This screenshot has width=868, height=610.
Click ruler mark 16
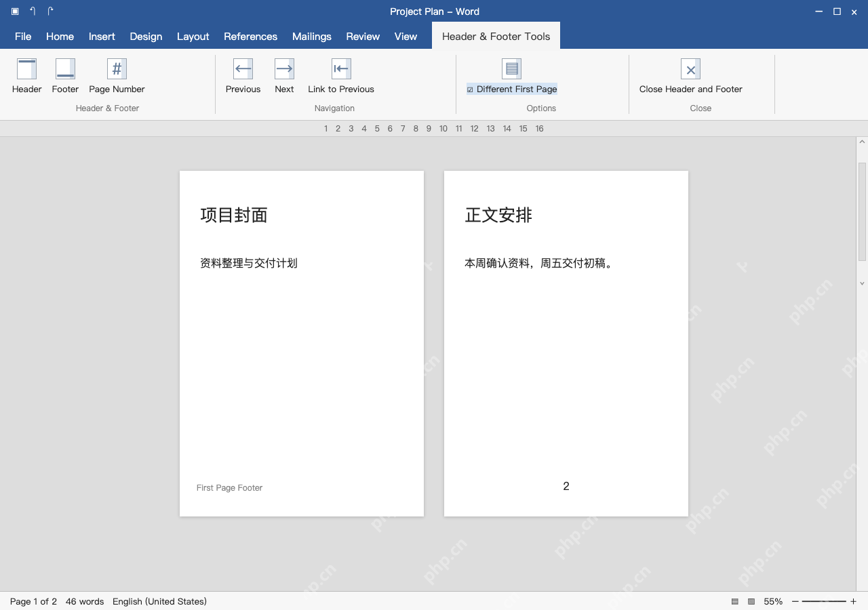coord(539,128)
